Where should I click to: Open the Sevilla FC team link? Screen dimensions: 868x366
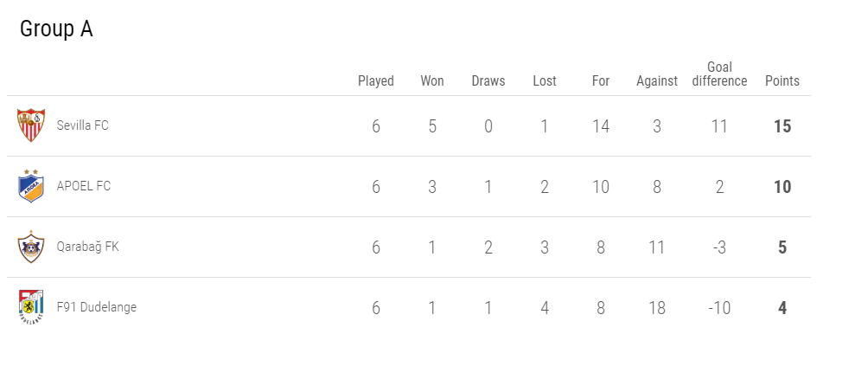tap(82, 125)
